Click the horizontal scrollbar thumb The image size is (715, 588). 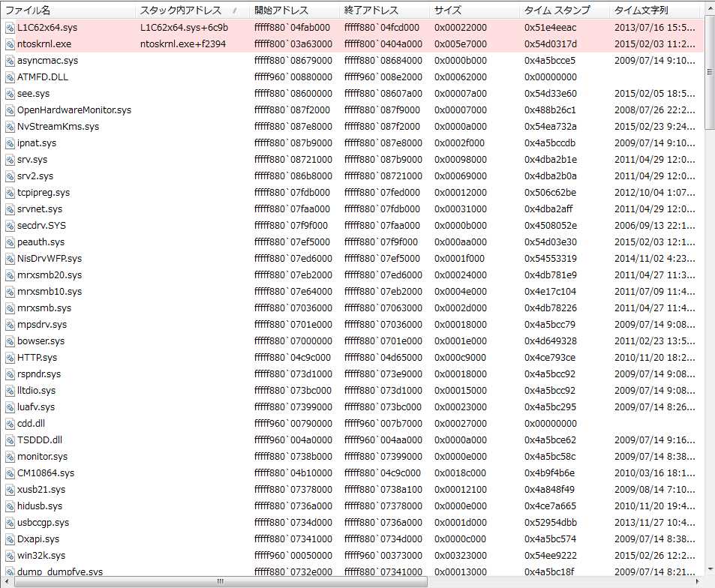tap(220, 581)
